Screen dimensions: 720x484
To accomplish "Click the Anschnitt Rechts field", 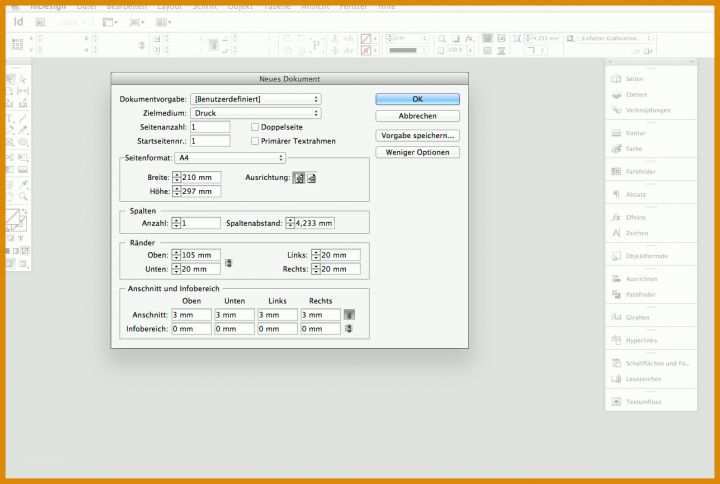I will tap(321, 315).
